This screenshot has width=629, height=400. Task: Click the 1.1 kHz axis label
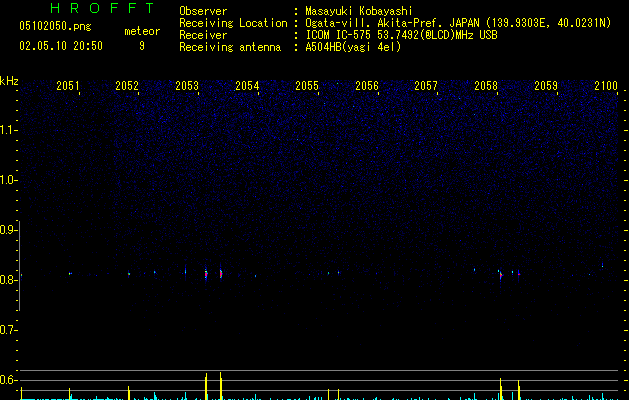pos(8,130)
